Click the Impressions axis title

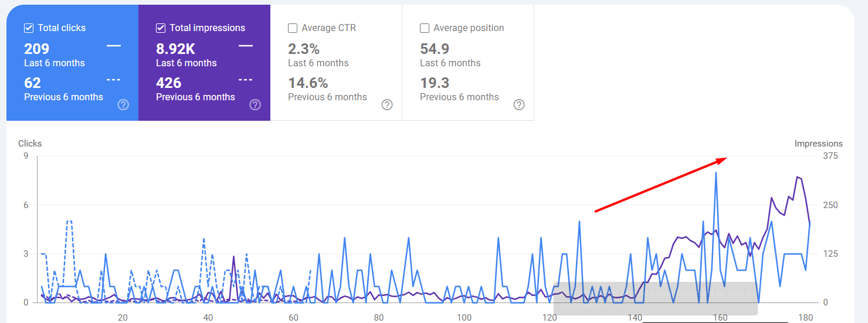pos(818,144)
